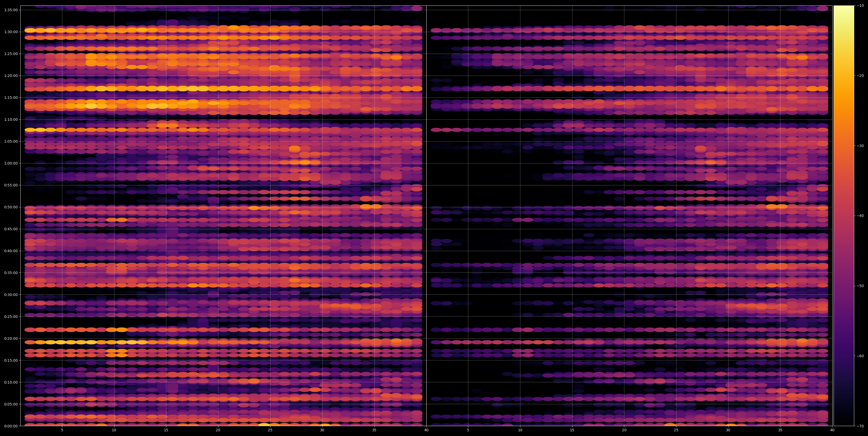Image resolution: width=868 pixels, height=436 pixels.
Task: Select x-axis label 40 ending right heatmap
Action: click(x=832, y=430)
